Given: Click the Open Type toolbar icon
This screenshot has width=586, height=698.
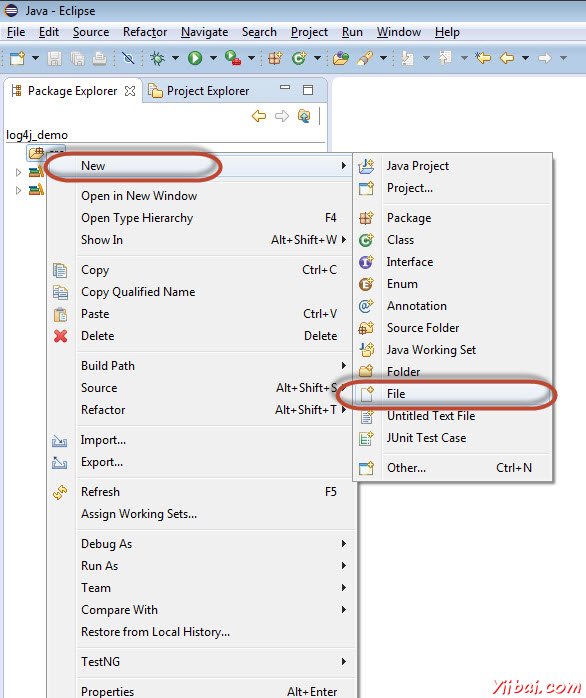Looking at the screenshot, I should 340,58.
